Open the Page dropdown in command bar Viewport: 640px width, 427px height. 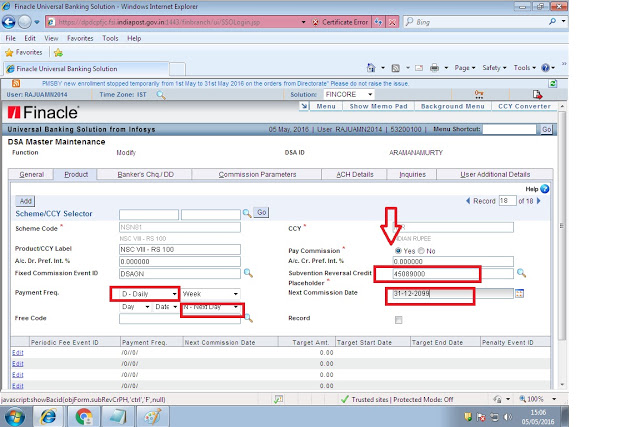[465, 68]
